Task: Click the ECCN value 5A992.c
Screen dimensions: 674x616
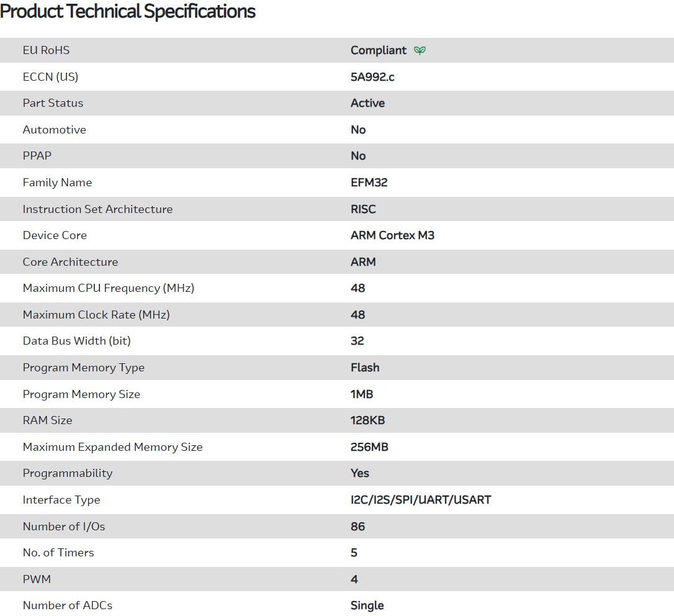Action: (372, 77)
